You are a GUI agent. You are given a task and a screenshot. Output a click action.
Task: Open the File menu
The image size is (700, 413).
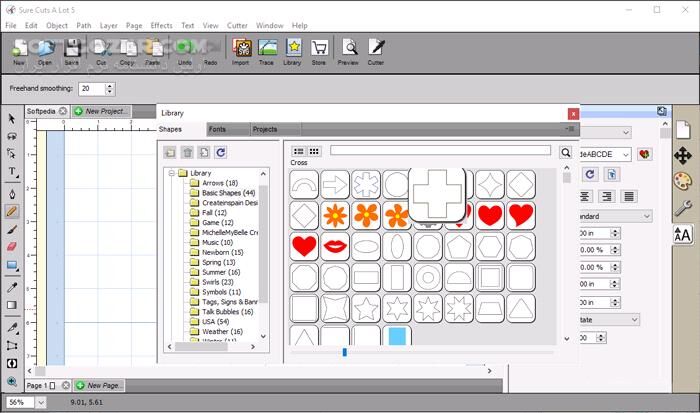(x=11, y=25)
